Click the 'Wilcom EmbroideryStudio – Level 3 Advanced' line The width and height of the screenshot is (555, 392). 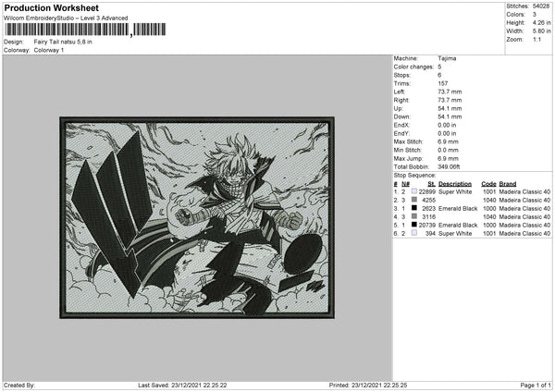[x=66, y=18]
